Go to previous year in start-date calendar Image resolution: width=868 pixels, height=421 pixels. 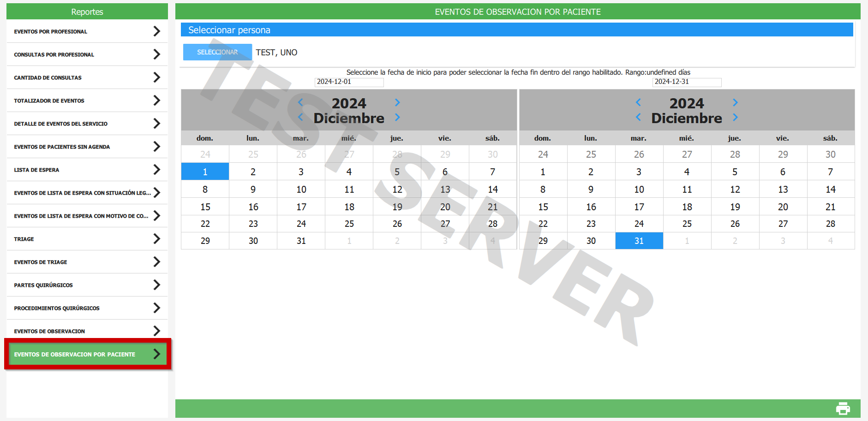point(300,102)
